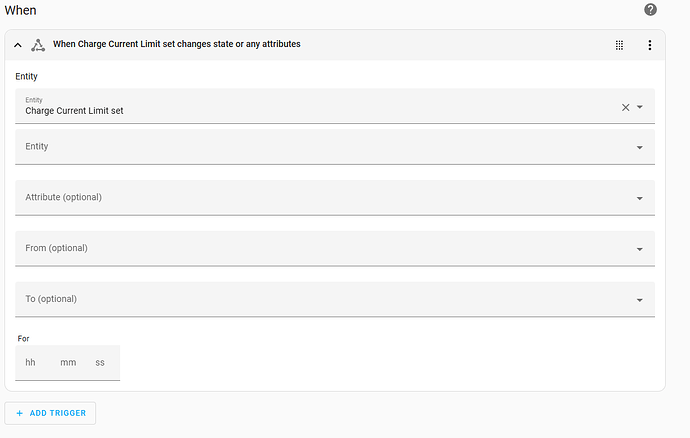Screen dimensions: 690x438
Task: Click the hh hours duration box
Action: pyautogui.click(x=31, y=363)
